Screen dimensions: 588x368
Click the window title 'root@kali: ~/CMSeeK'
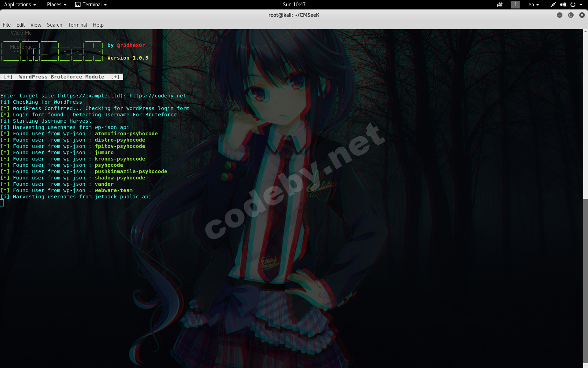pos(294,15)
